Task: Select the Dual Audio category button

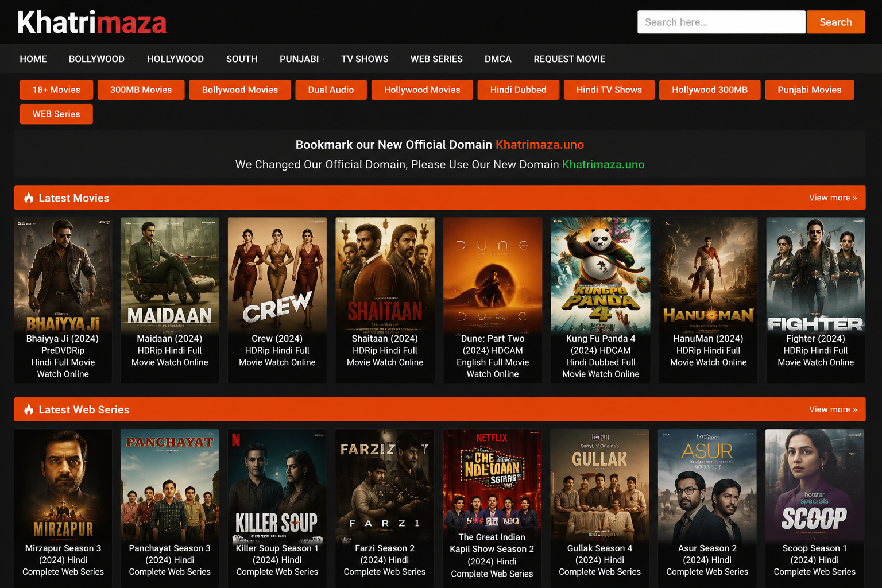Action: (331, 90)
